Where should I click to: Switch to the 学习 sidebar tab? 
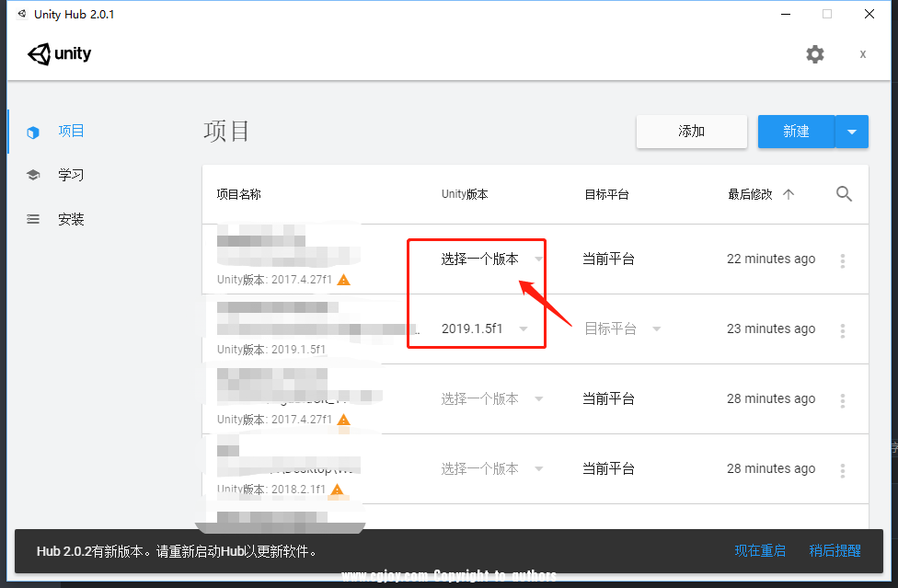coord(71,175)
